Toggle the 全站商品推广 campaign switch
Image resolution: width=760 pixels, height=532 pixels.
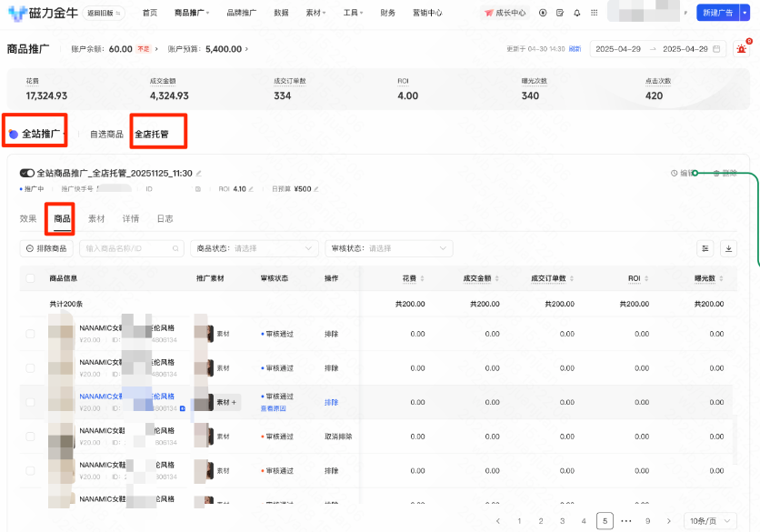(27, 173)
